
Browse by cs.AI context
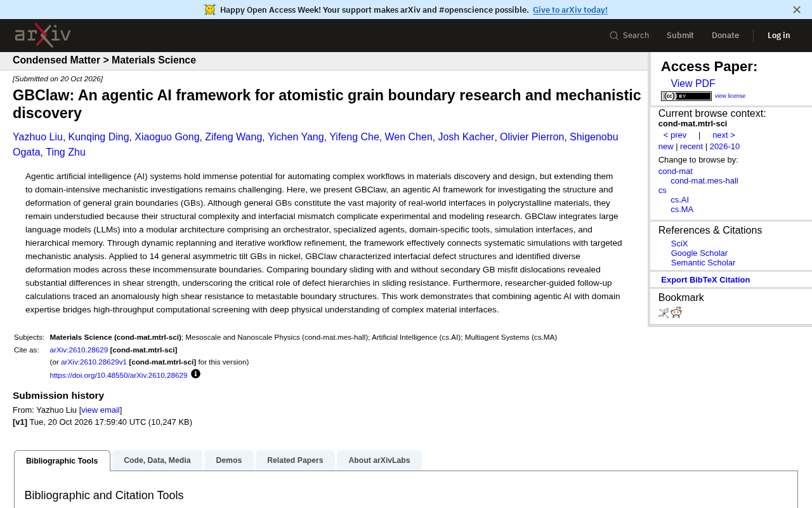[679, 200]
